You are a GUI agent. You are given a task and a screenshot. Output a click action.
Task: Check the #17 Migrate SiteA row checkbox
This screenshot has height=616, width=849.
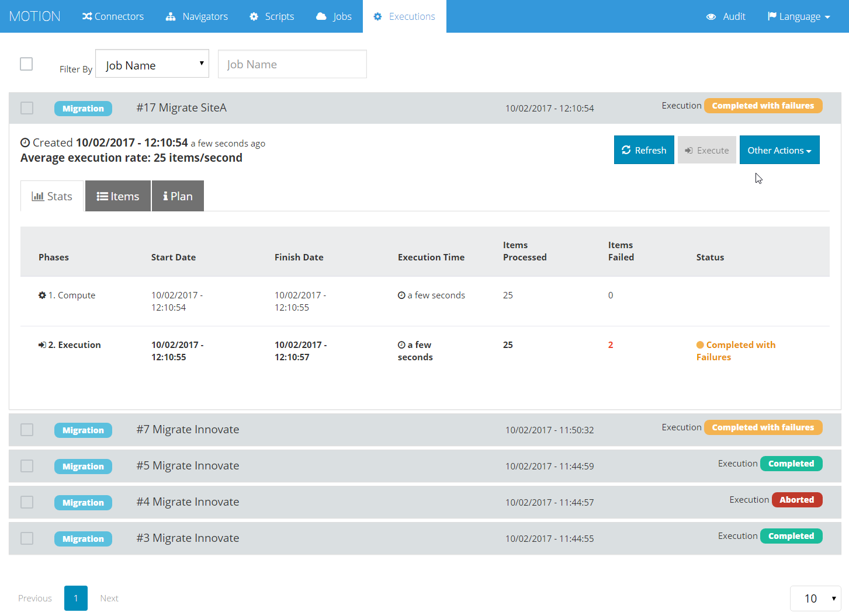[27, 108]
